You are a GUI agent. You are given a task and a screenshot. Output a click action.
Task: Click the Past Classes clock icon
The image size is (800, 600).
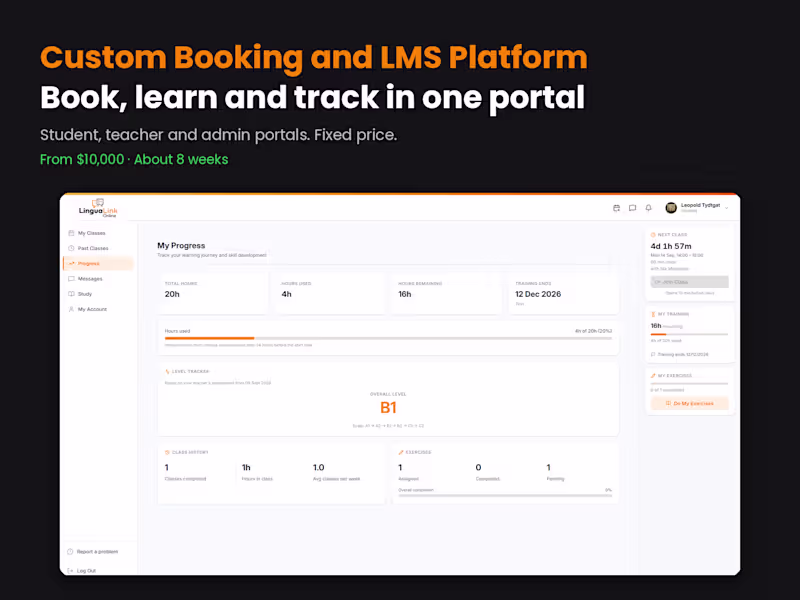coord(71,248)
